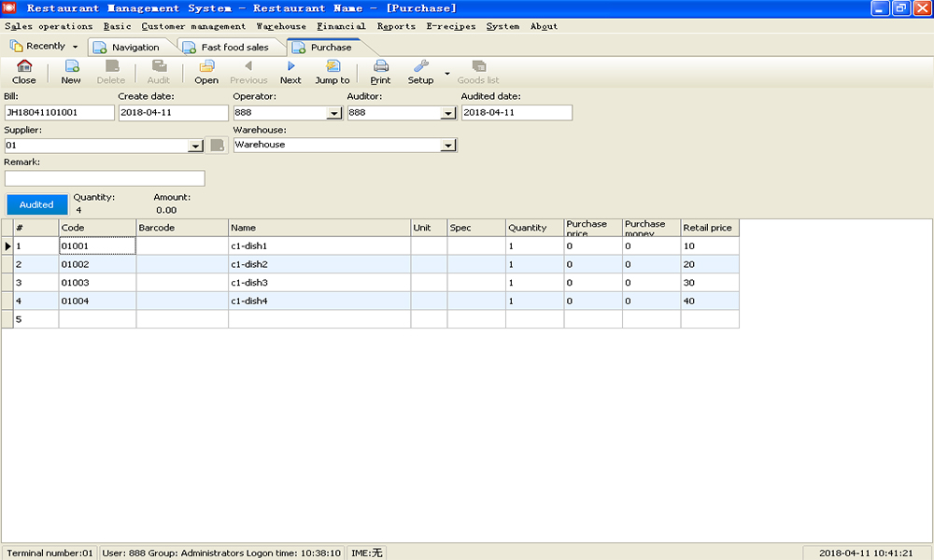
Task: Click the Audit toolbar icon
Action: coord(159,72)
